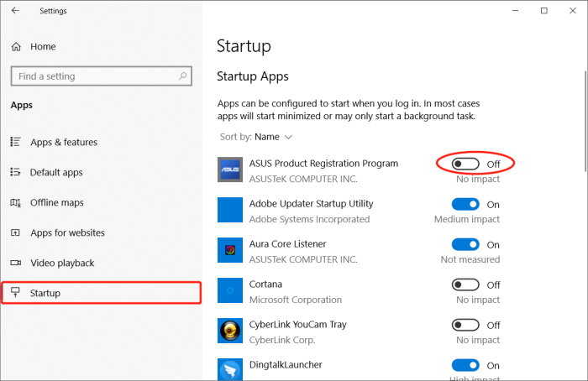This screenshot has width=588, height=381.
Task: Click the Home icon in sidebar
Action: click(x=16, y=47)
